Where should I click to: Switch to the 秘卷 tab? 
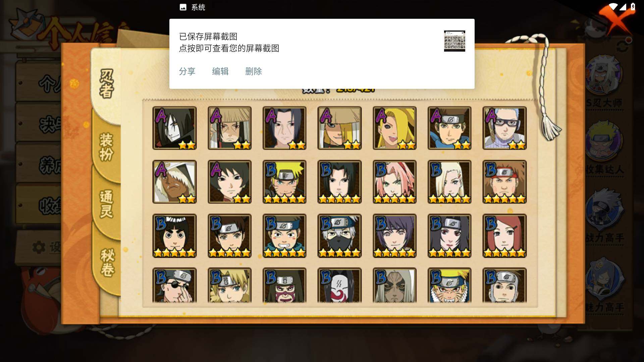point(107,263)
